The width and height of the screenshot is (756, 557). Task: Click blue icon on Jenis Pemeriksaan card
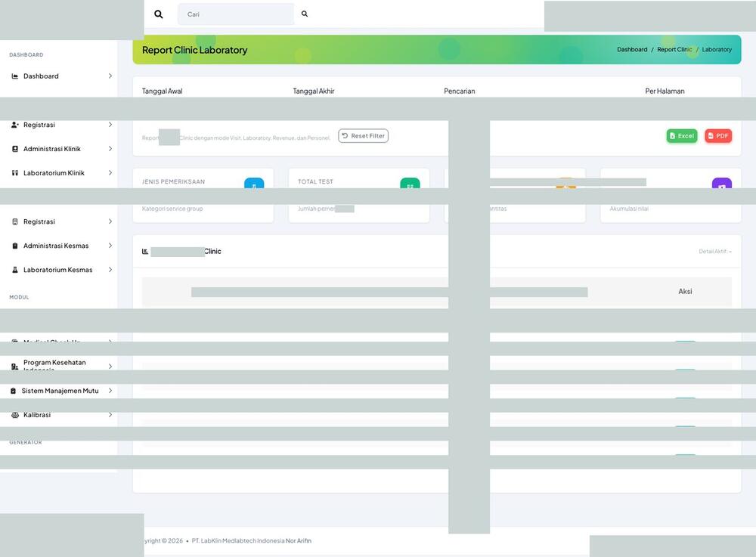254,184
